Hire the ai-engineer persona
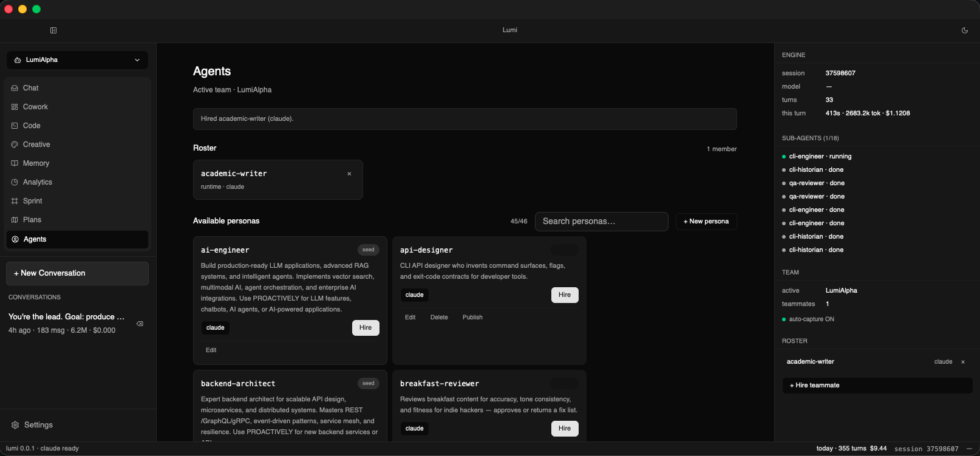This screenshot has height=456, width=980. pos(366,328)
